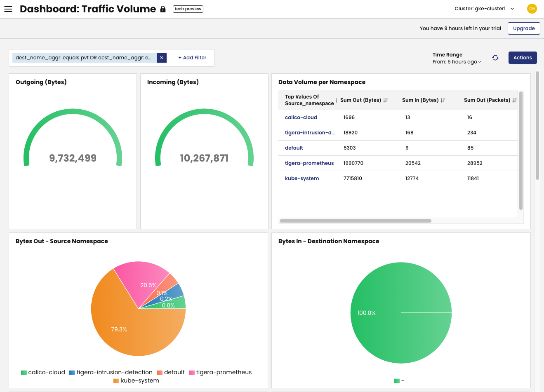Image resolution: width=544 pixels, height=392 pixels.
Task: Expand the Cluster gke-cluster1 dropdown
Action: click(484, 9)
